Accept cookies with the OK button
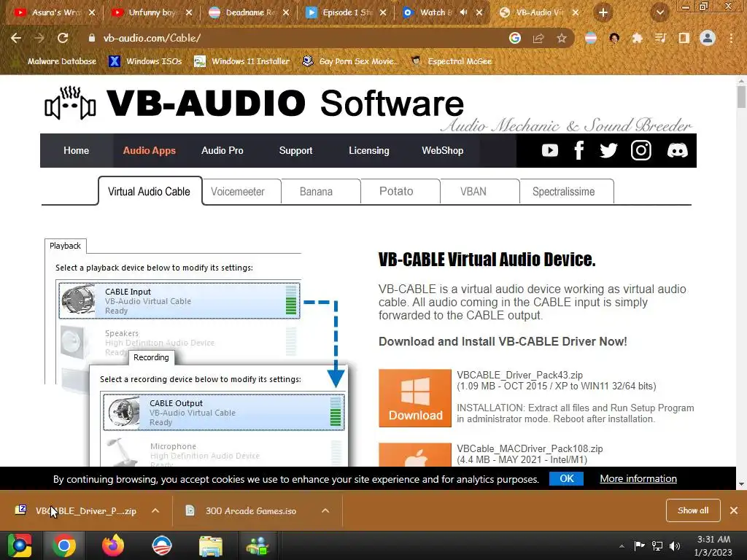Screen dimensions: 747x560 click(x=566, y=478)
